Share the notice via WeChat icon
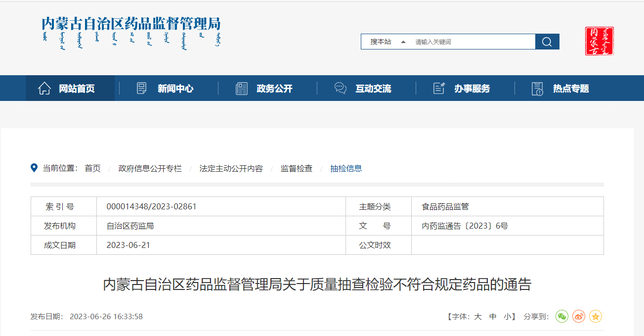 click(x=562, y=316)
